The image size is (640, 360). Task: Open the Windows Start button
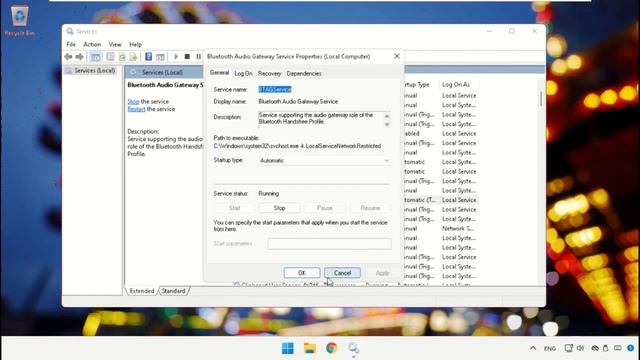[x=288, y=348]
